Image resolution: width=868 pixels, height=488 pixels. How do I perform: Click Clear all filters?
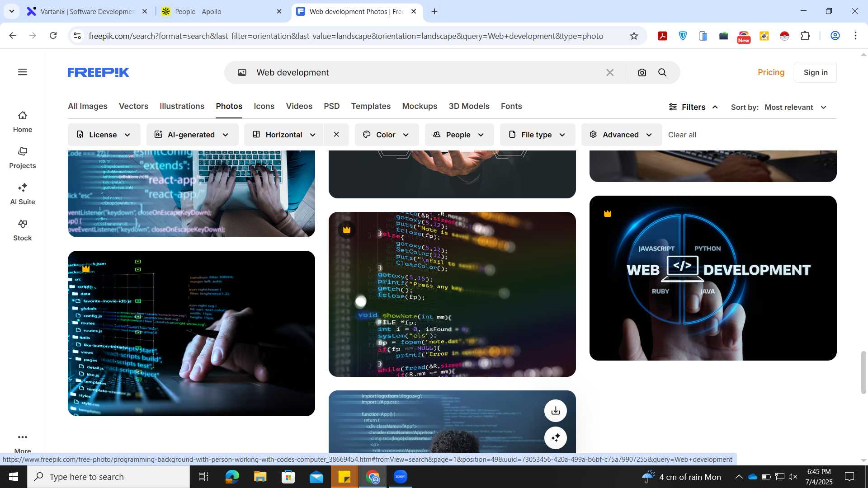[682, 135]
